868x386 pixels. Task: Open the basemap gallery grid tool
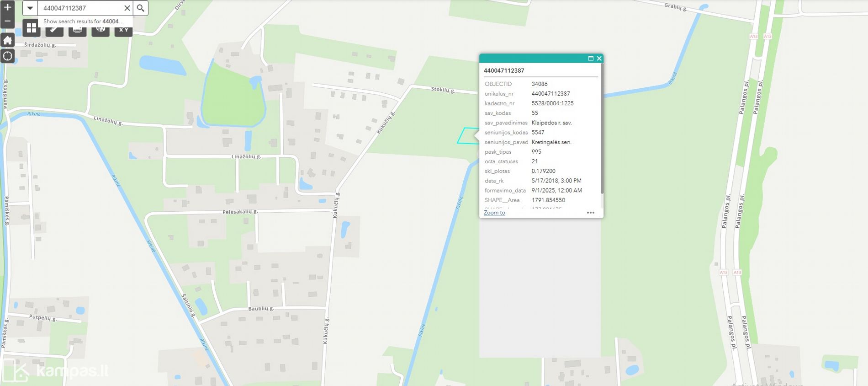32,29
